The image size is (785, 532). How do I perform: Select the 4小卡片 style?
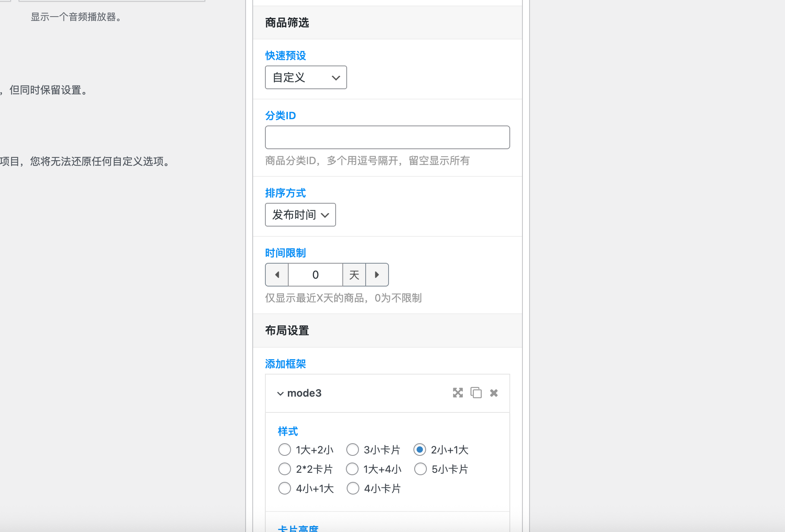coord(353,488)
